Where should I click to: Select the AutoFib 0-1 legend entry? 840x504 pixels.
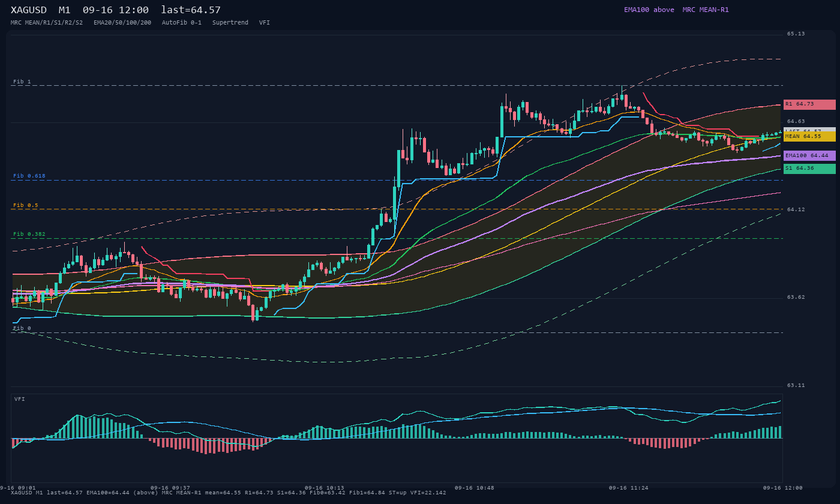(182, 23)
